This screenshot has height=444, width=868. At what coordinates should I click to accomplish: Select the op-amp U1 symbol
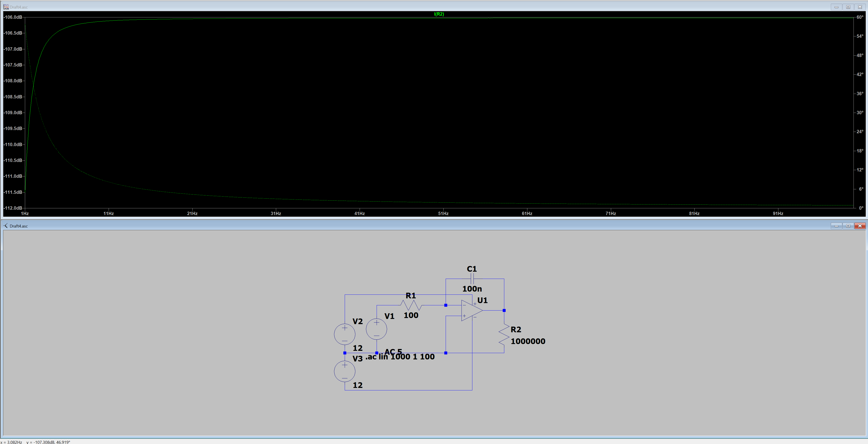pyautogui.click(x=472, y=310)
